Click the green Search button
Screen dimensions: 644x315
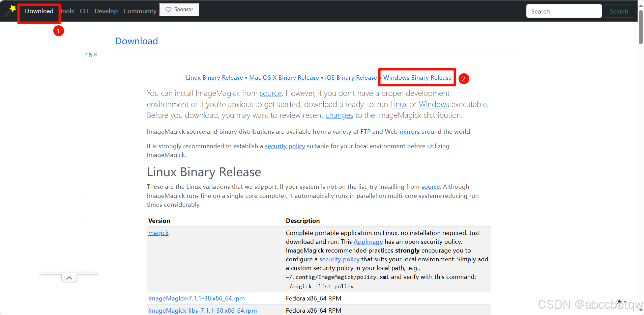point(619,11)
